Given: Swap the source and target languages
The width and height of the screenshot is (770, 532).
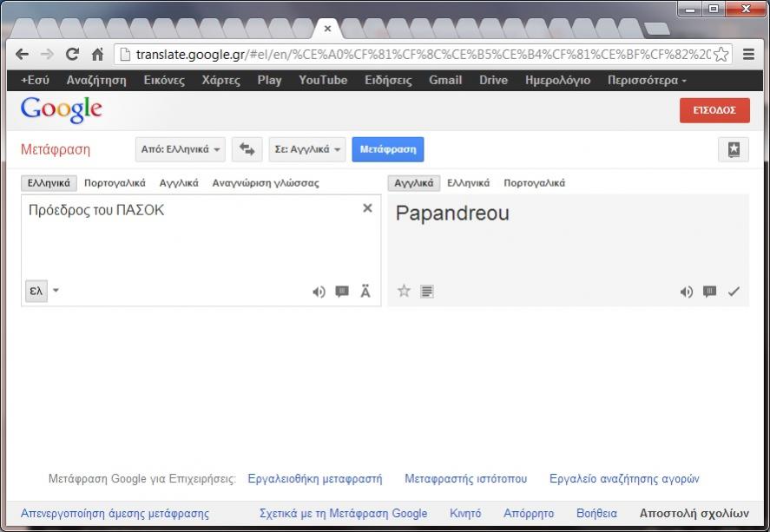Looking at the screenshot, I should coord(247,149).
